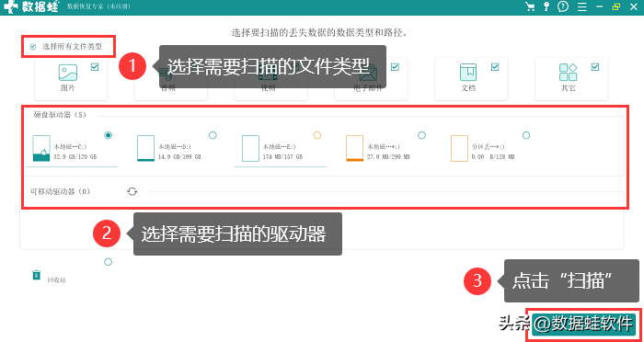Click the 图片 label under the picture icon
This screenshot has height=342, width=644.
pos(68,88)
